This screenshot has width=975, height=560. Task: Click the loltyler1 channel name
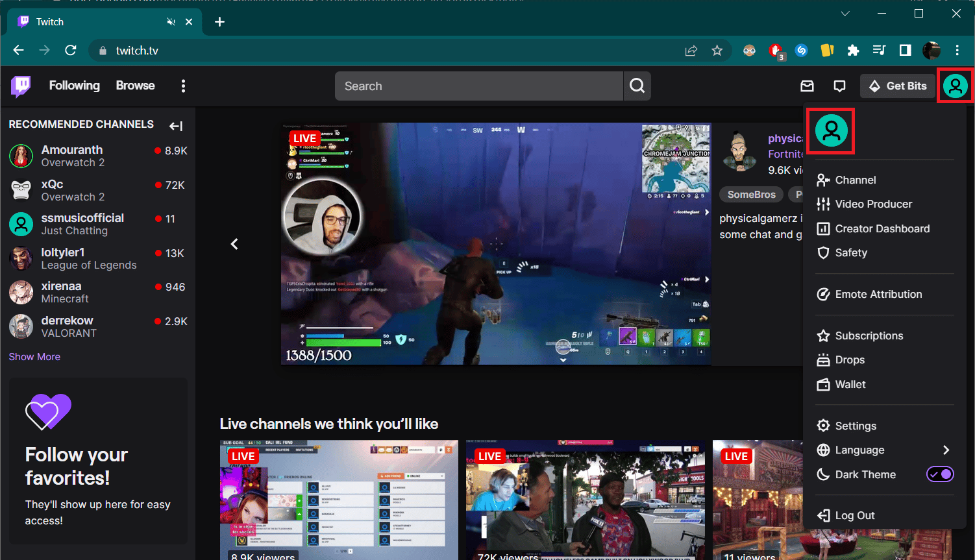pos(63,252)
